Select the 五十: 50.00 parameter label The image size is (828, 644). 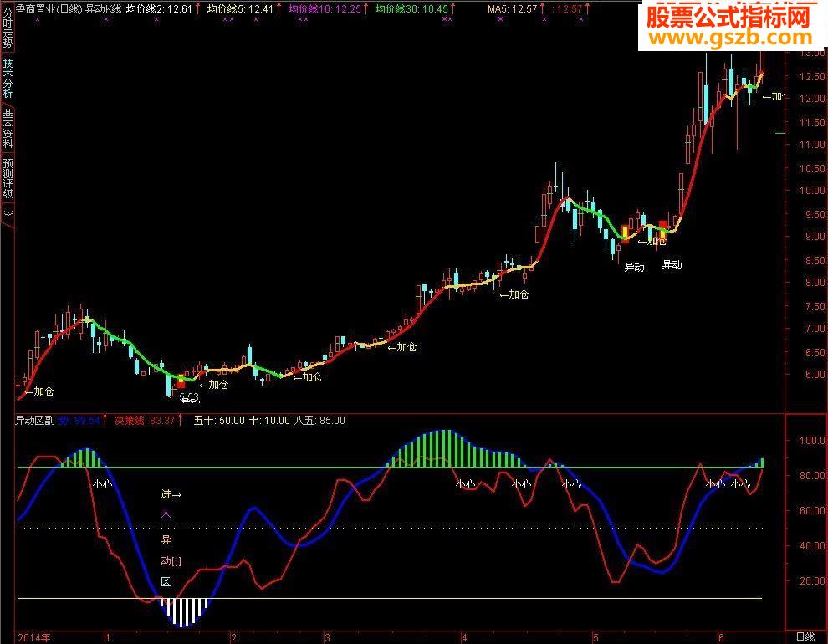click(219, 421)
